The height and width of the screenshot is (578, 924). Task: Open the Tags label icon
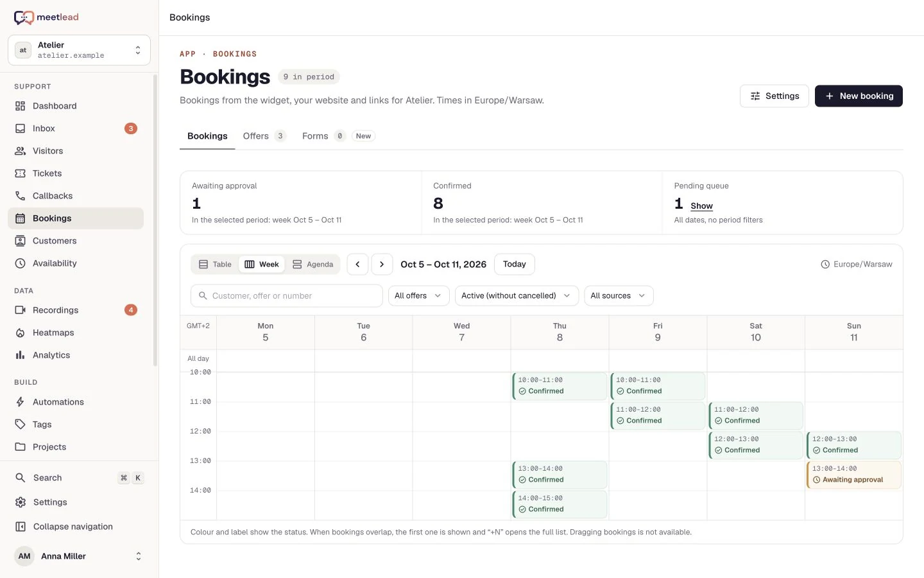point(21,425)
